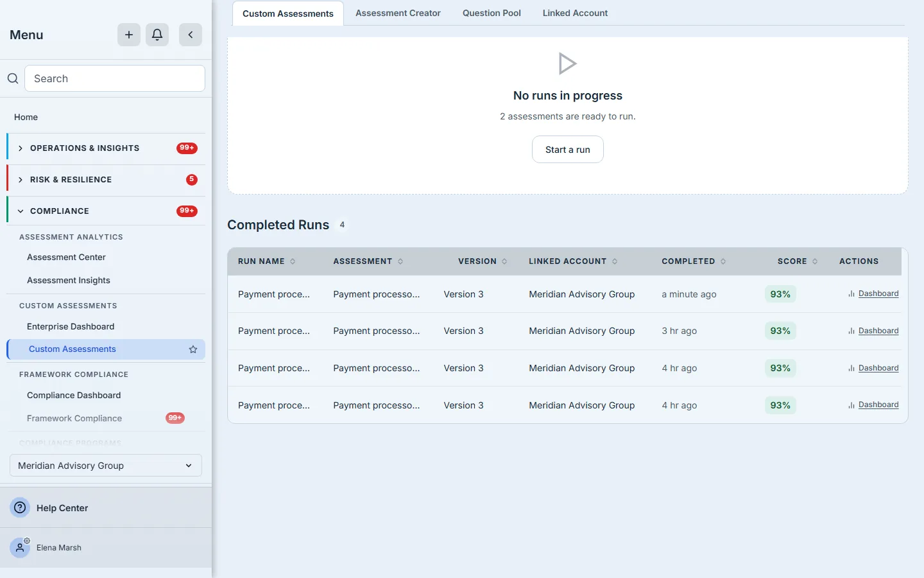
Task: Click the 99+ badge on Operations & Insights
Action: pos(187,148)
